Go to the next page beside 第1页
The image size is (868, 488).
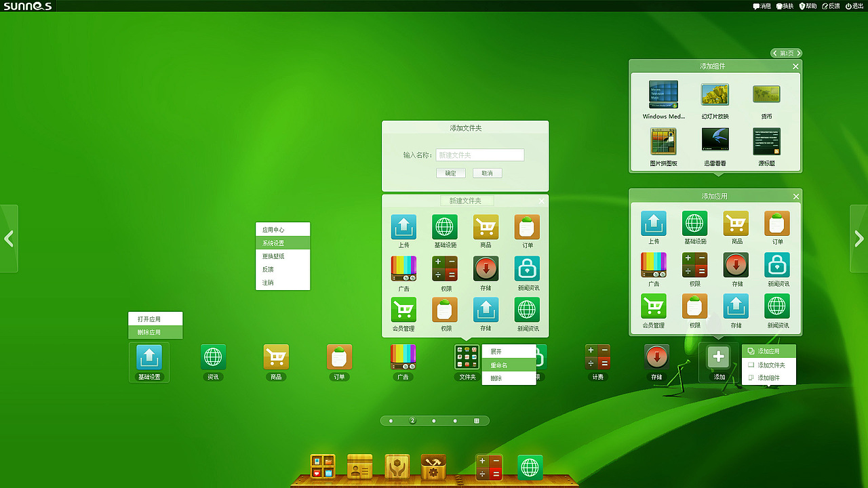799,53
